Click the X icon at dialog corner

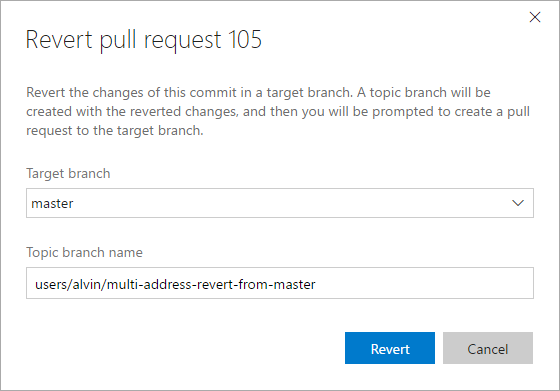click(x=535, y=17)
